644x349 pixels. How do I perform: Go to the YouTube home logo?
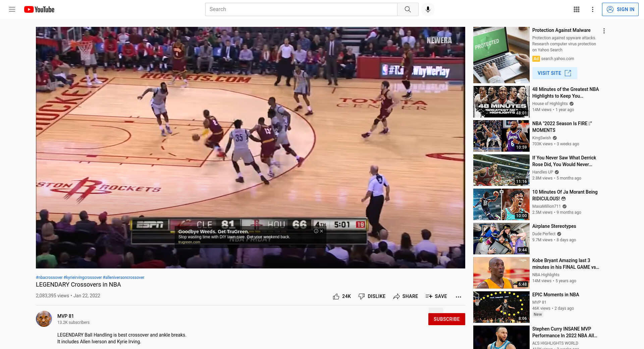[x=39, y=9]
